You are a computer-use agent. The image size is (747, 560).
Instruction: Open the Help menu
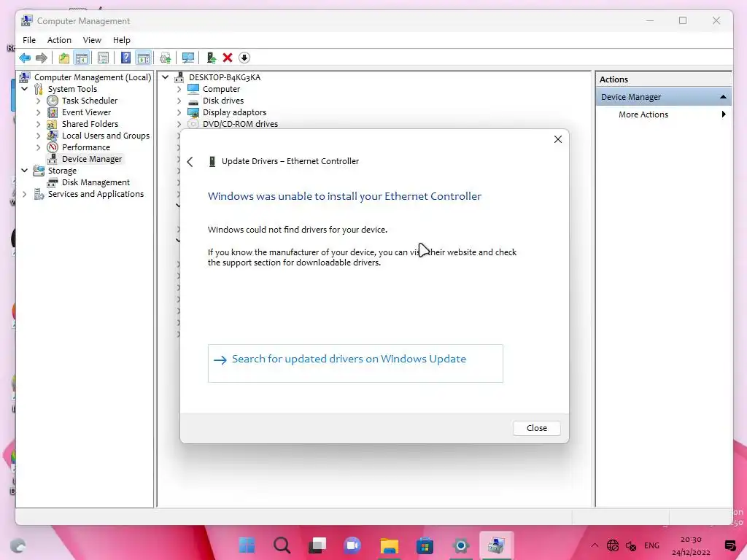(122, 40)
